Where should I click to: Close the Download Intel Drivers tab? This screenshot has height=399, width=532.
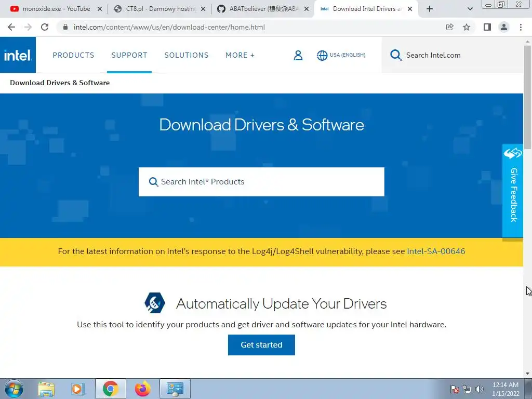click(x=410, y=9)
